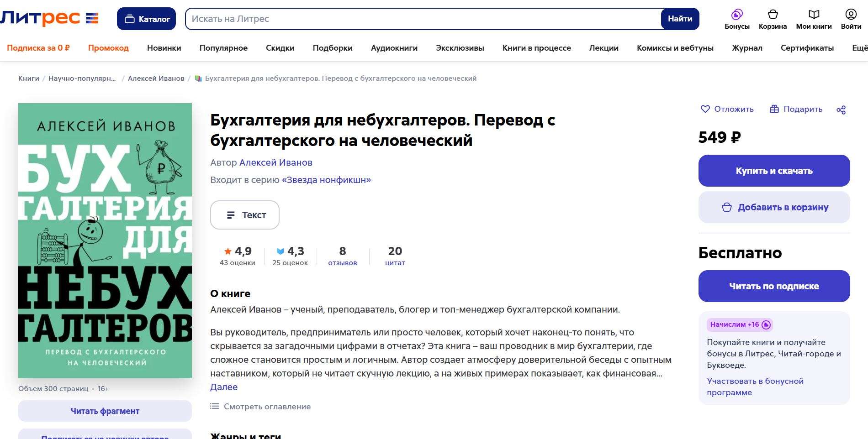Viewport: 868px width, 439px height.
Task: Open Подписка за 0 ₽ menu item
Action: 38,48
